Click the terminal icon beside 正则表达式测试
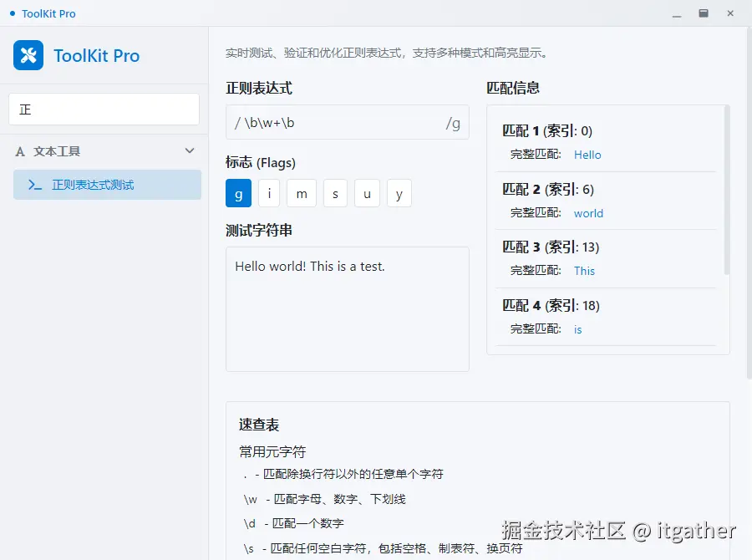The image size is (752, 560). coord(34,185)
